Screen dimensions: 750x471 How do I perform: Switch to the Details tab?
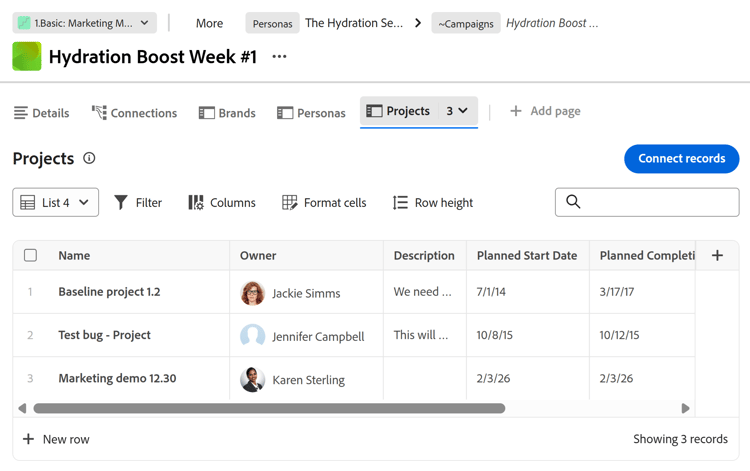pyautogui.click(x=42, y=113)
